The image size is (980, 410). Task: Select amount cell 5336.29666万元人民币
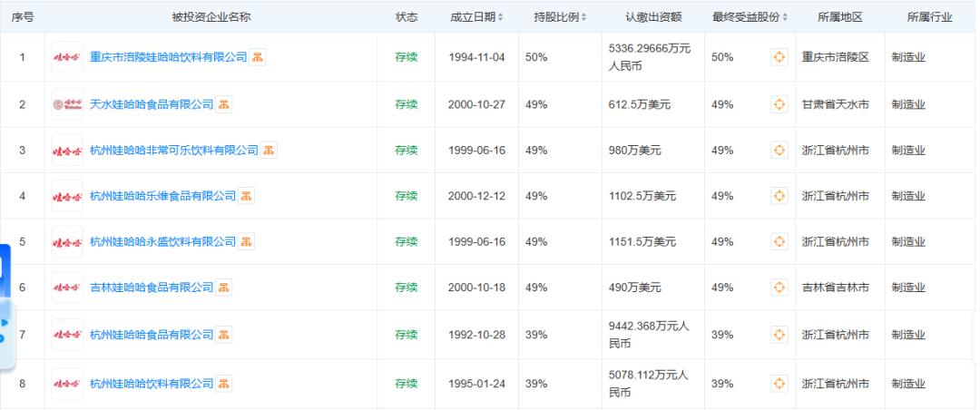coord(650,57)
